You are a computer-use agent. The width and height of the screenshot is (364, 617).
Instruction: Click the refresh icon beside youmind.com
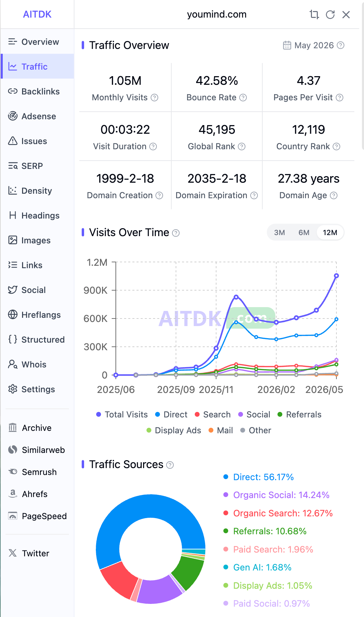330,14
